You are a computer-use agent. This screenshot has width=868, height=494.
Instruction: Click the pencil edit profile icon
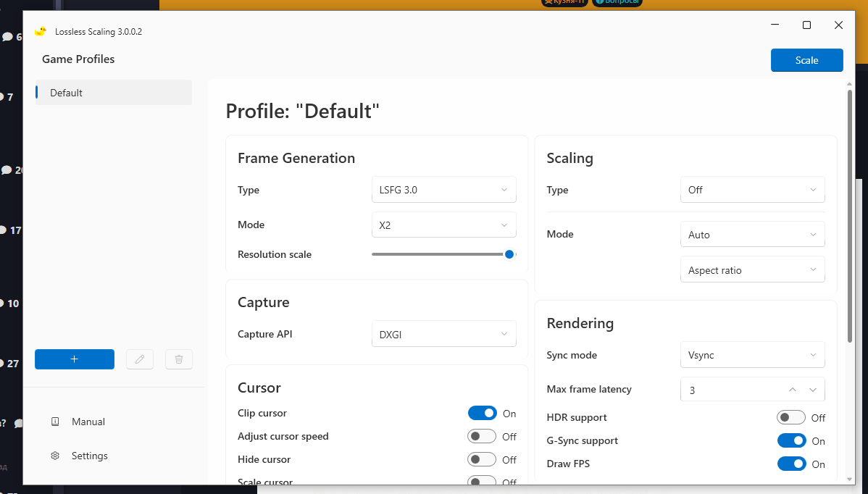(x=140, y=359)
